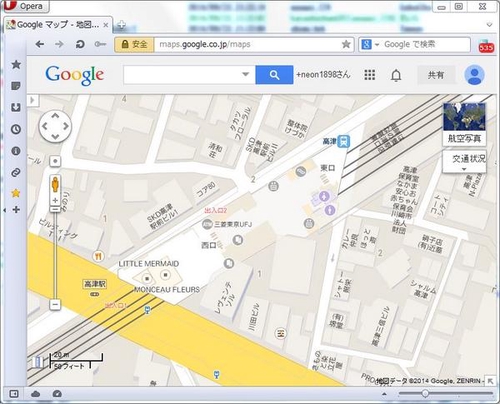Image resolution: width=500 pixels, height=404 pixels.
Task: Click the 高津駅 label on map
Action: [x=95, y=284]
